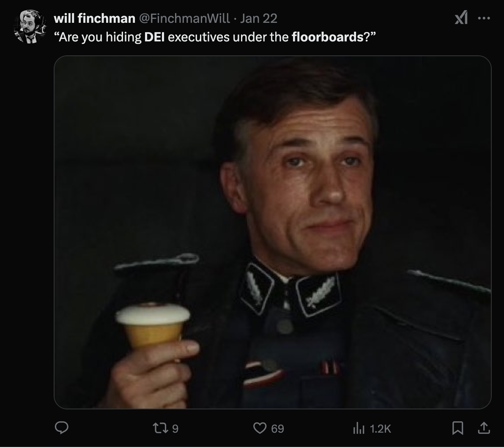Open the Grok explain-this-post icon

[x=461, y=18]
